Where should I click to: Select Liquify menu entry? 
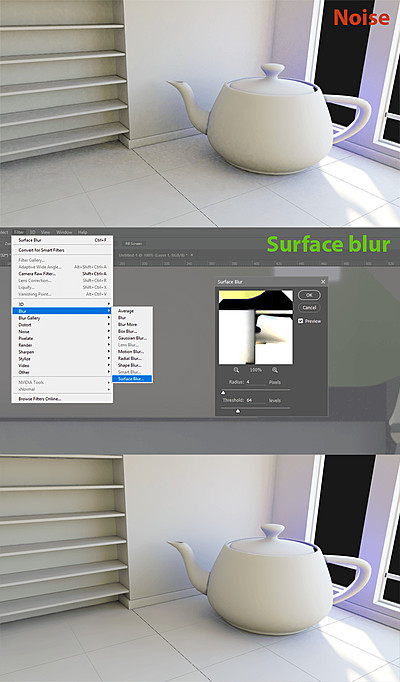tap(62, 287)
